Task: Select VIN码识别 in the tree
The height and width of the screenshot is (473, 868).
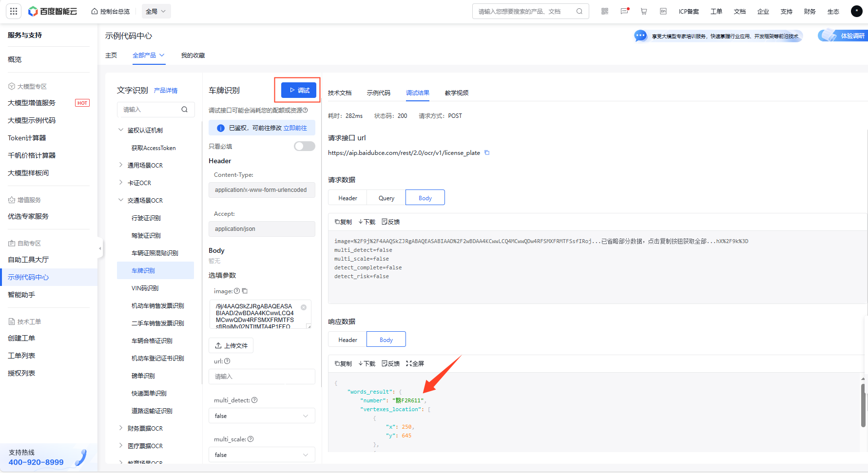Action: click(x=145, y=288)
